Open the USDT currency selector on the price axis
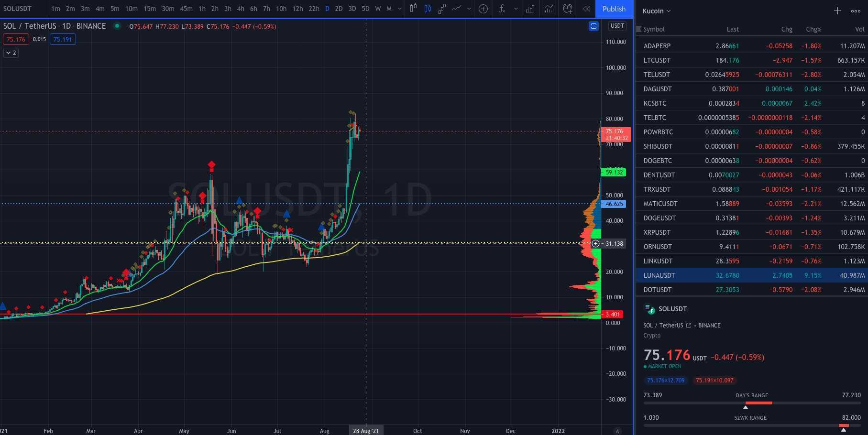The image size is (868, 435). pos(617,26)
